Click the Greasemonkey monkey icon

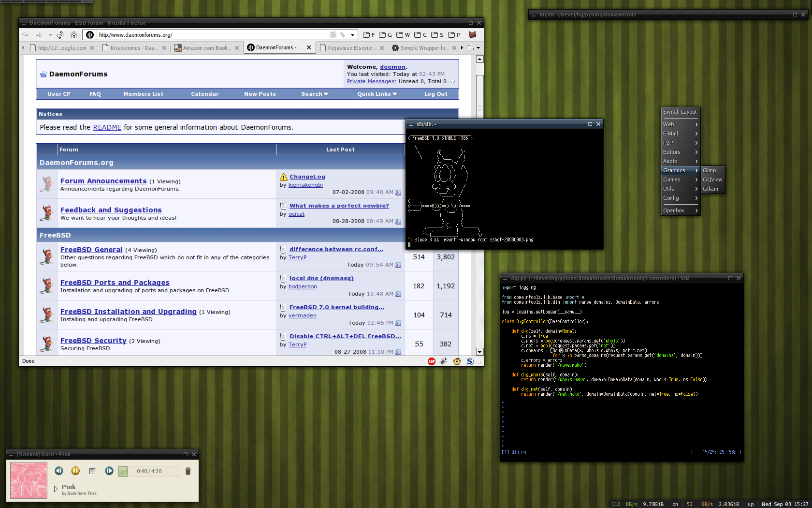click(x=457, y=361)
